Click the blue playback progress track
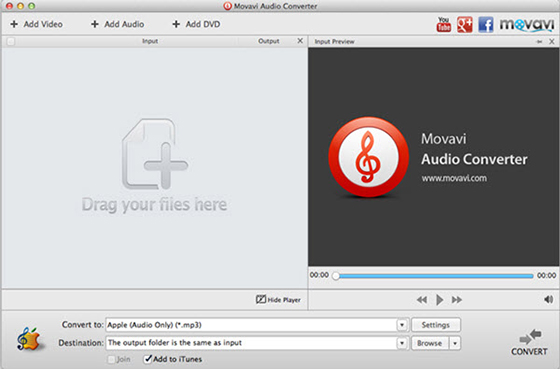This screenshot has width=560, height=369. click(x=436, y=276)
